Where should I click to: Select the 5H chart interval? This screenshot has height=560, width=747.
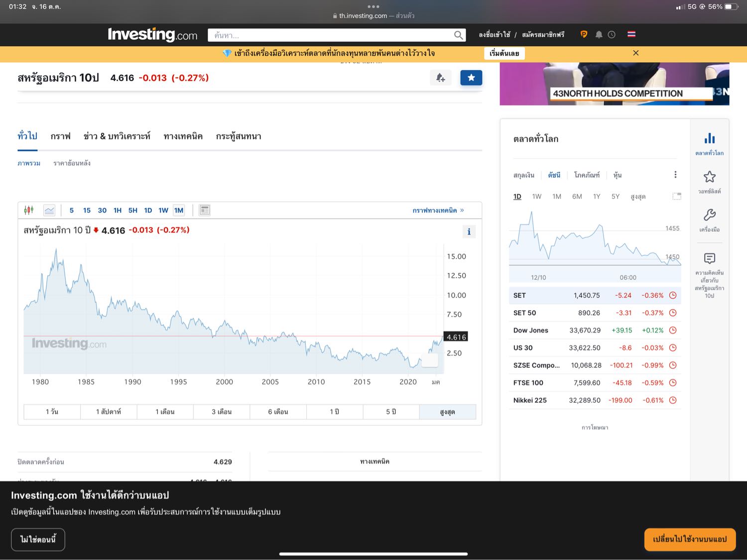[x=133, y=211]
